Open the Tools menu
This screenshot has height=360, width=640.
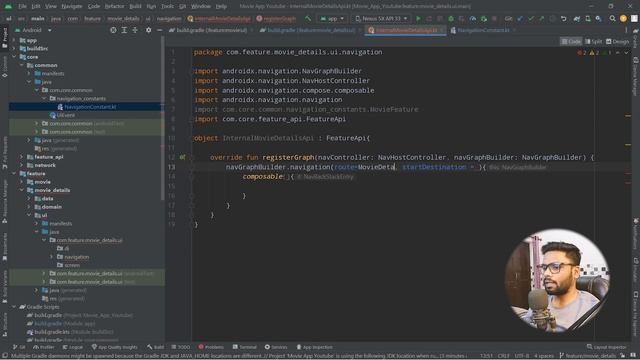[167, 6]
